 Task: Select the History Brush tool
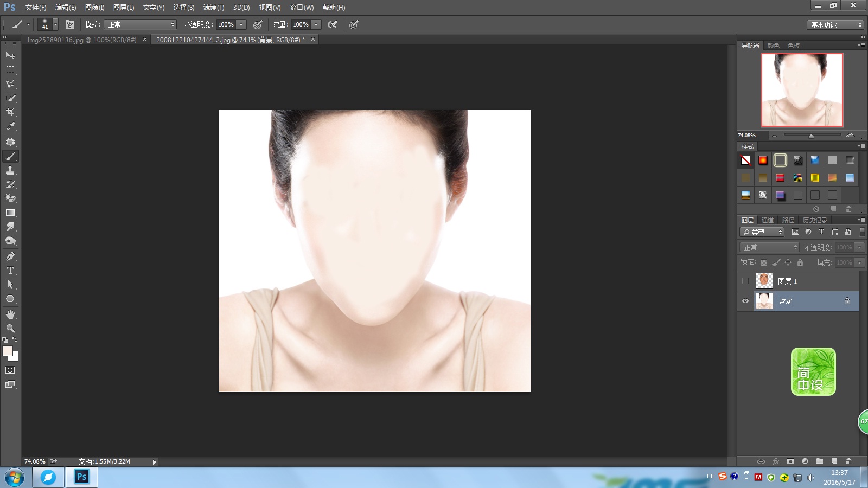coord(10,184)
